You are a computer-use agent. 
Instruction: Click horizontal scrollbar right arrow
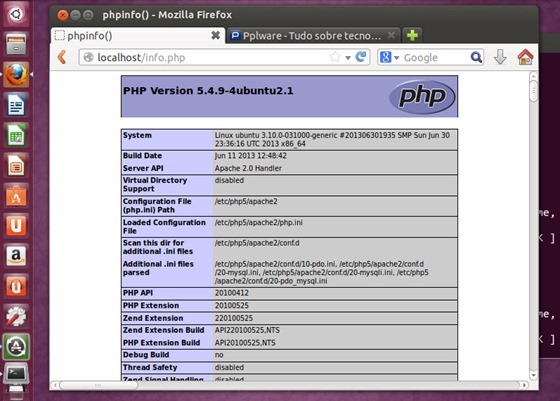[524, 385]
